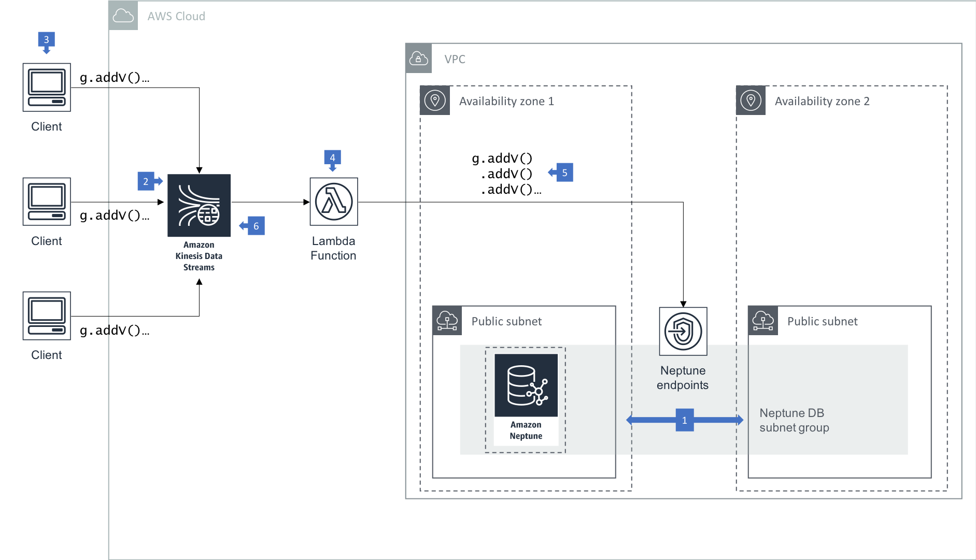Click the 'Neptune DB subnet group' text

(x=794, y=420)
